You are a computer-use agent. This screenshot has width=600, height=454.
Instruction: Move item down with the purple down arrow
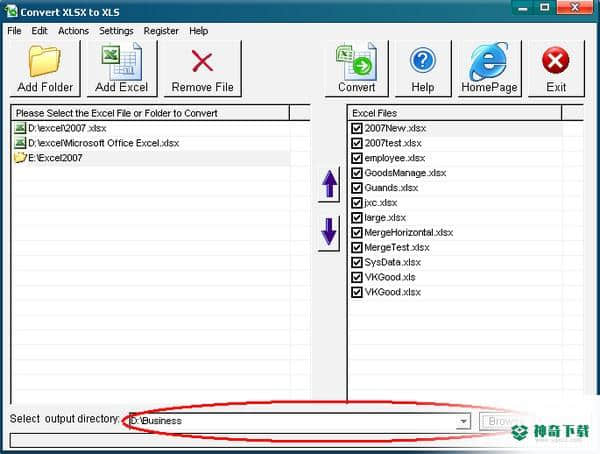[329, 233]
